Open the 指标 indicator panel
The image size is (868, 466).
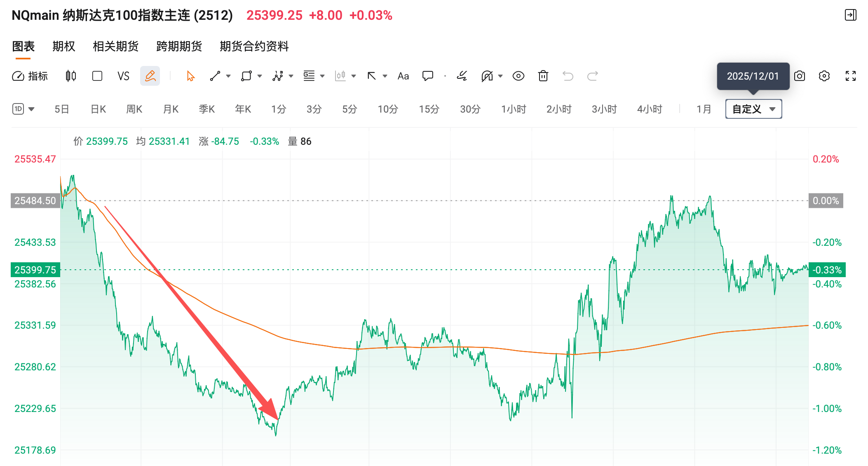(30, 76)
